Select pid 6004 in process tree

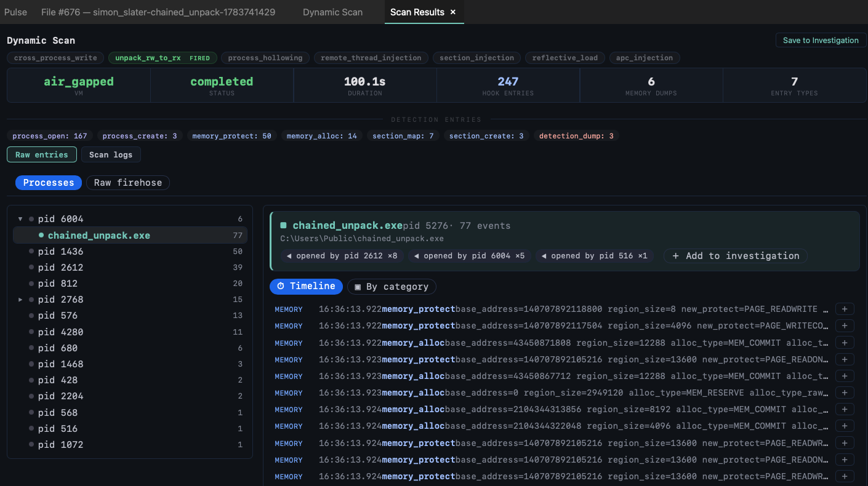(130, 219)
